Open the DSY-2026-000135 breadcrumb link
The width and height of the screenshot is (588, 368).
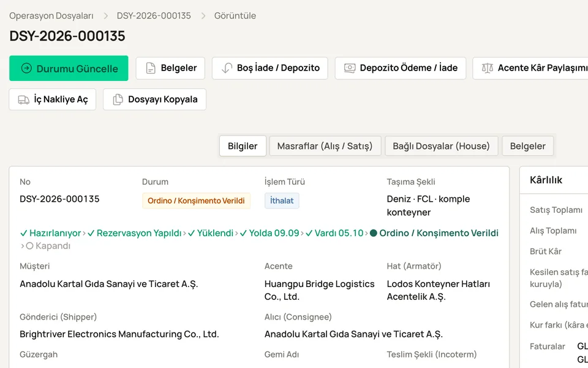[154, 16]
